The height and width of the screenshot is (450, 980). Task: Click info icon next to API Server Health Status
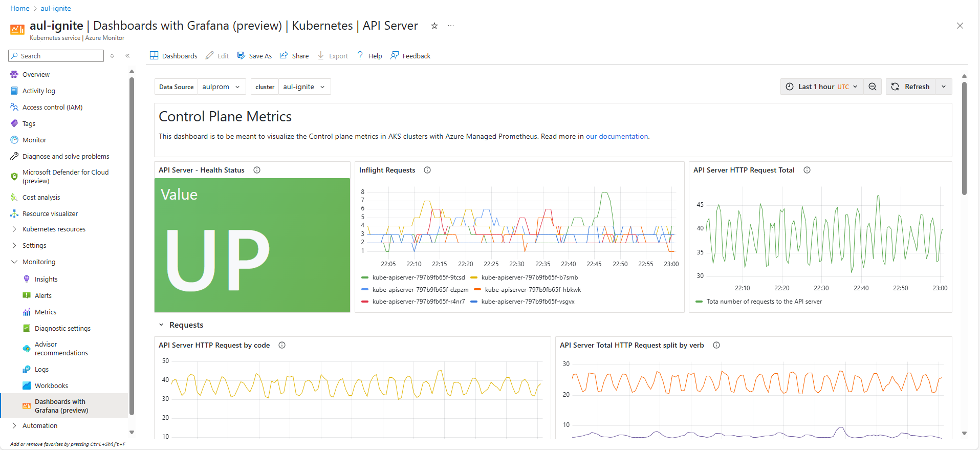pyautogui.click(x=257, y=170)
